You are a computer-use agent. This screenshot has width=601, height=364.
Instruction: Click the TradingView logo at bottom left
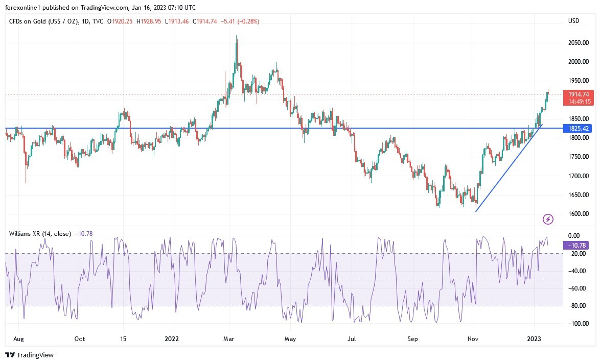pos(30,355)
